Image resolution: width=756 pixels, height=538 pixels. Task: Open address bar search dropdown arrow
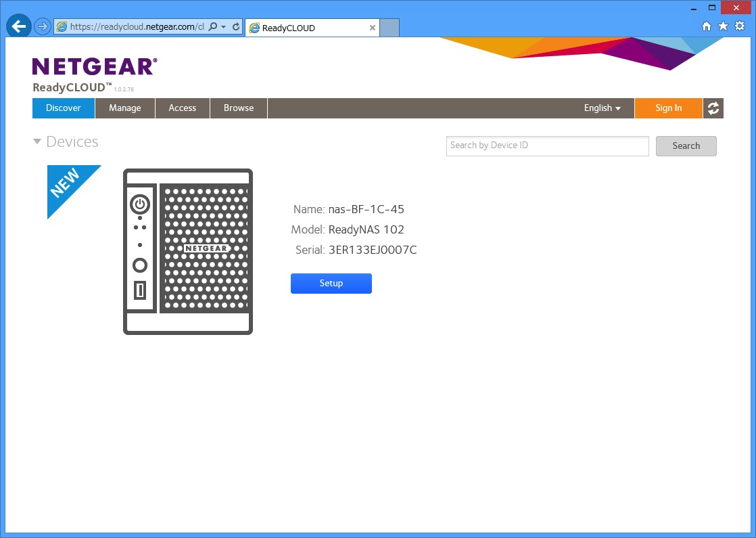point(224,27)
